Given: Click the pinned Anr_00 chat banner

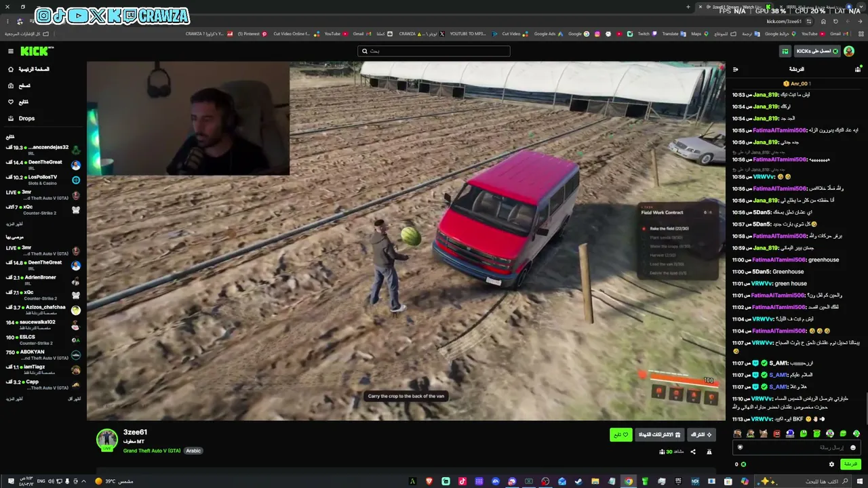Looking at the screenshot, I should [x=797, y=83].
